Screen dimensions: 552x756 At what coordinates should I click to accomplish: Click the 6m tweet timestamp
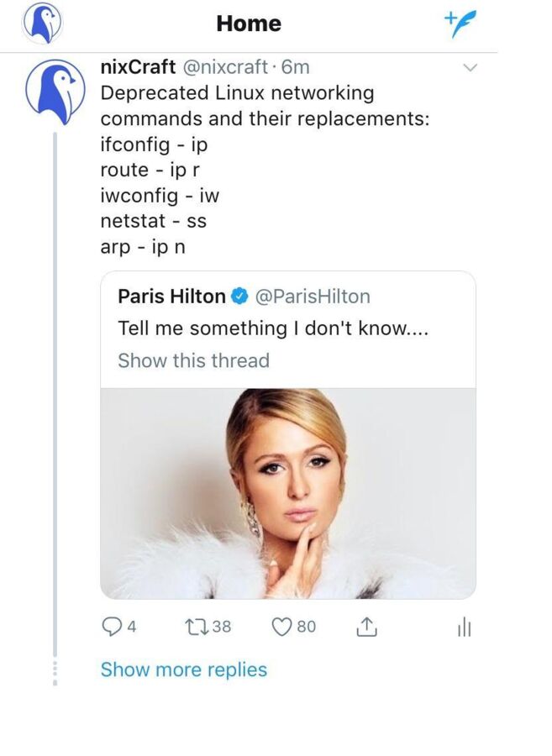pos(296,67)
